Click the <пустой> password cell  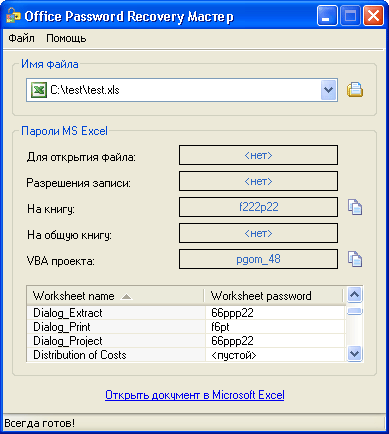point(275,355)
